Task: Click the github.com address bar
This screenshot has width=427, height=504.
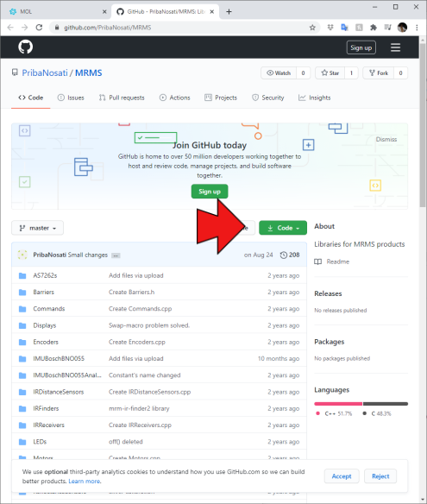Action: click(185, 28)
